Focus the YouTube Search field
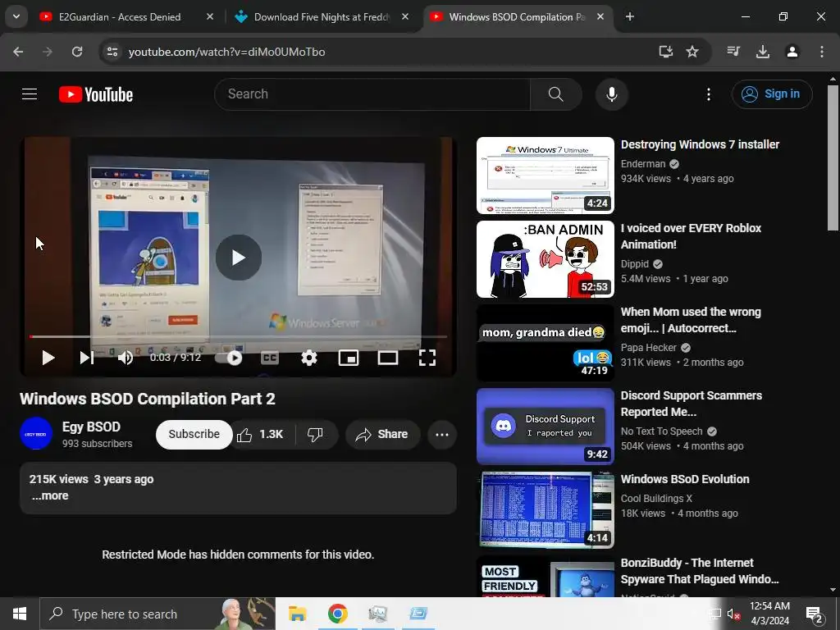Image resolution: width=840 pixels, height=630 pixels. click(x=372, y=94)
